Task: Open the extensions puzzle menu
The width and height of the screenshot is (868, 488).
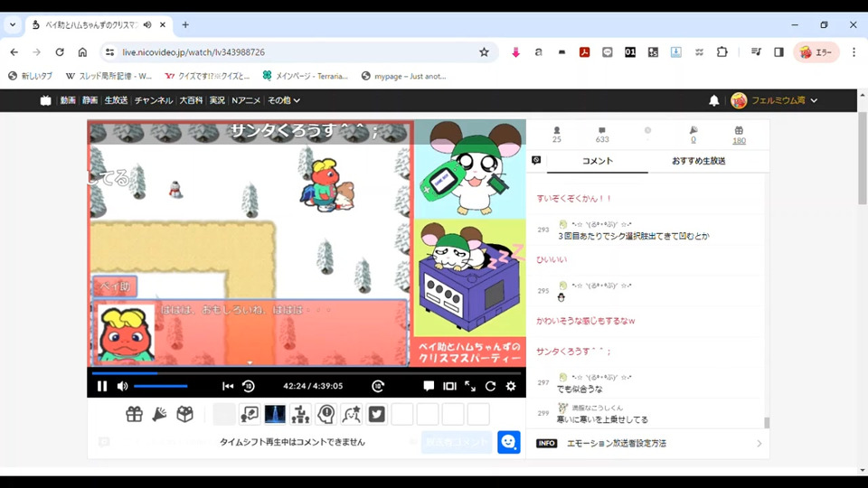Action: 722,52
